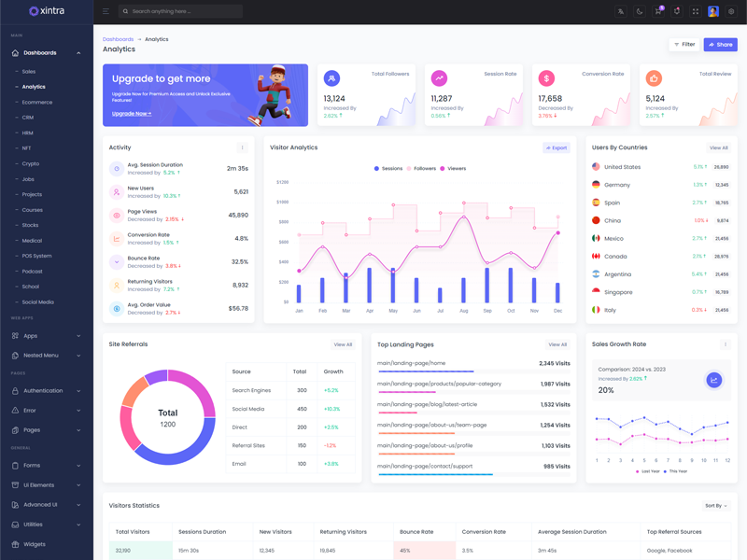Click the Sales Growth Rate three-dots menu
Screen dimensions: 747x560
[x=725, y=344]
